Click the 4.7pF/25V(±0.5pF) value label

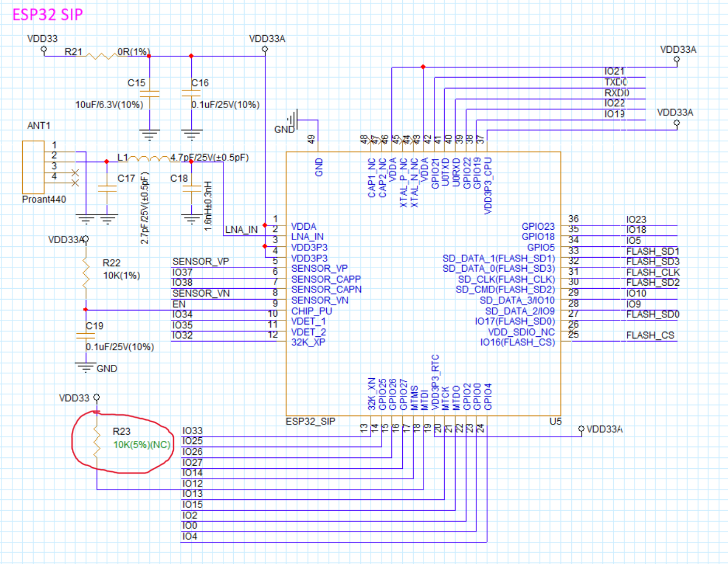tap(209, 157)
